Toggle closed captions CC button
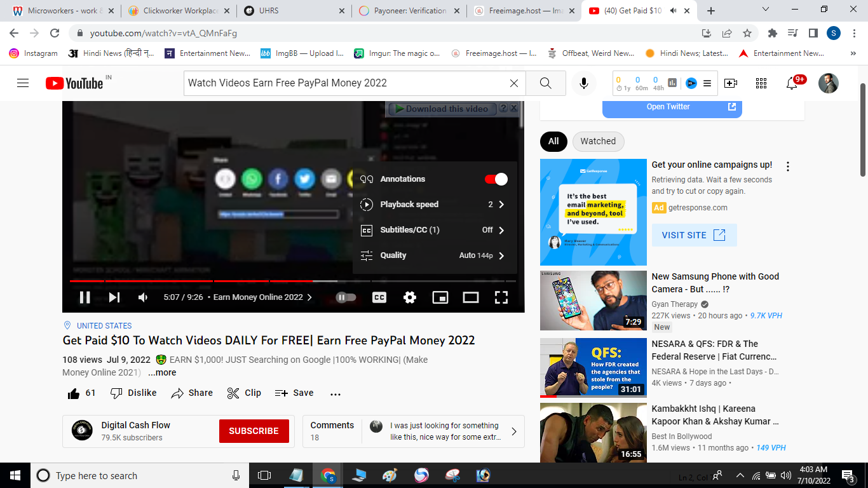The width and height of the screenshot is (868, 488). (379, 297)
